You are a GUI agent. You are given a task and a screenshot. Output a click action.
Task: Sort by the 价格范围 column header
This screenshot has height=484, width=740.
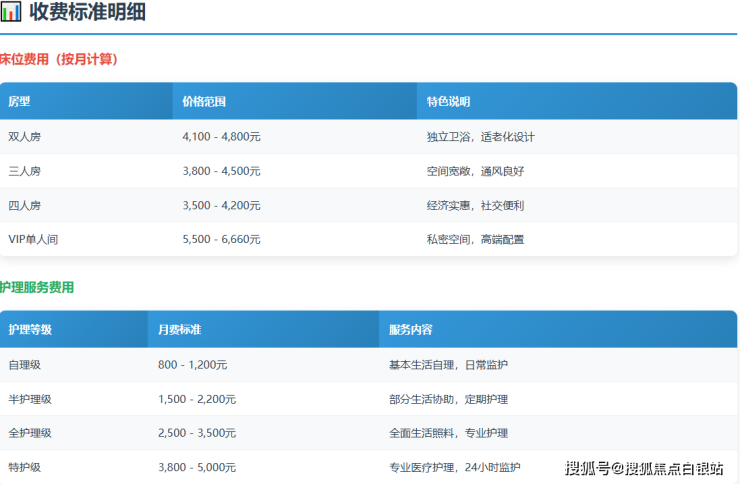click(204, 102)
